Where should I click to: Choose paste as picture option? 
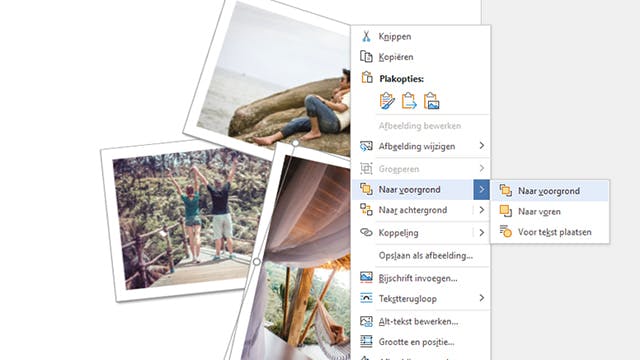pyautogui.click(x=431, y=101)
